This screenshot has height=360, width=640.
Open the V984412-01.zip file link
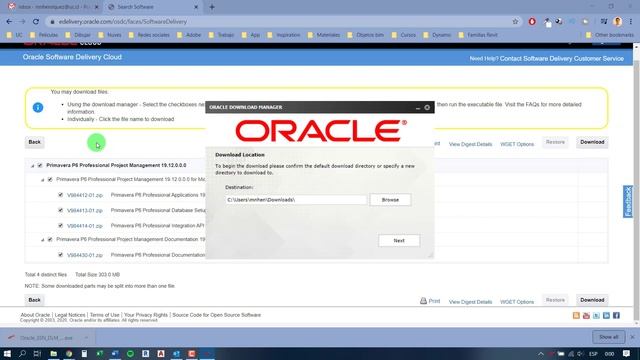(85, 196)
